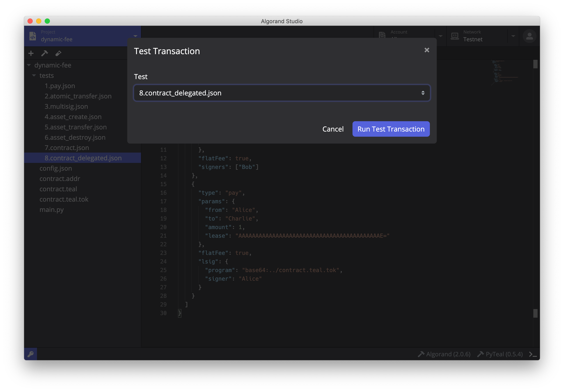This screenshot has width=564, height=392.
Task: Open the Network selector dropdown
Action: [x=513, y=36]
